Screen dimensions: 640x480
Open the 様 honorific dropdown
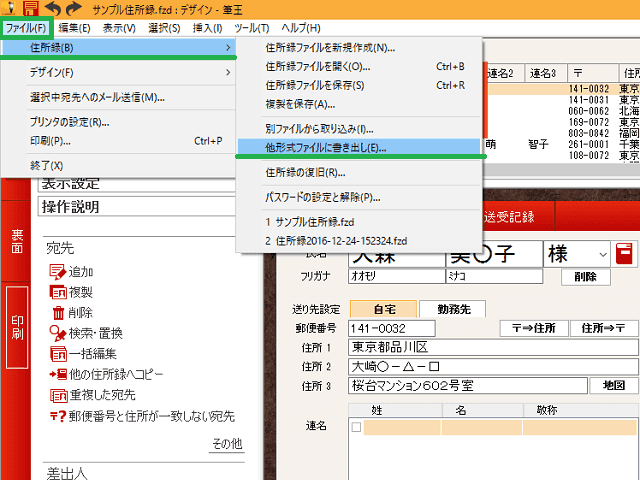tap(603, 255)
